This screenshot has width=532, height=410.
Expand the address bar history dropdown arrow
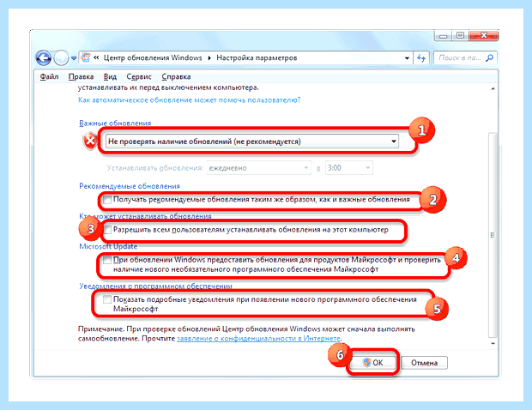tap(407, 58)
